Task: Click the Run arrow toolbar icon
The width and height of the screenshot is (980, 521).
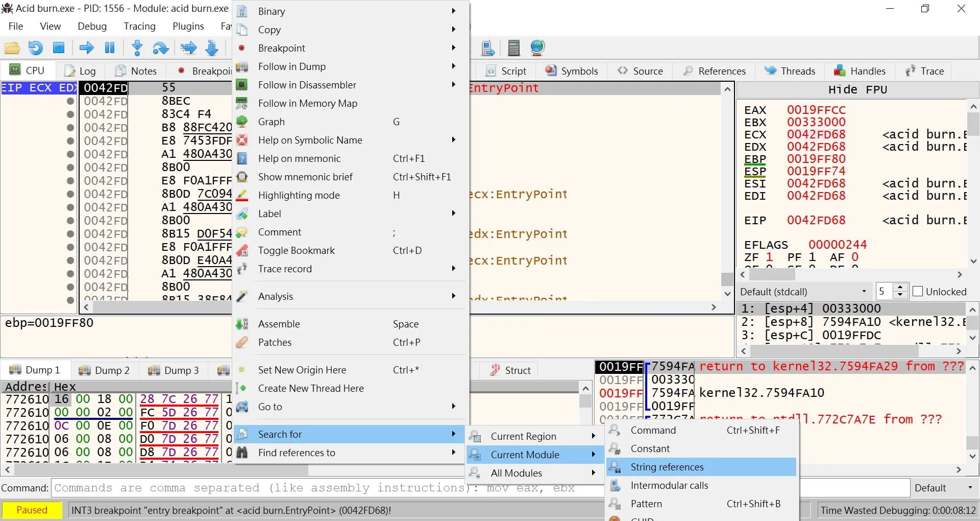Action: click(86, 48)
